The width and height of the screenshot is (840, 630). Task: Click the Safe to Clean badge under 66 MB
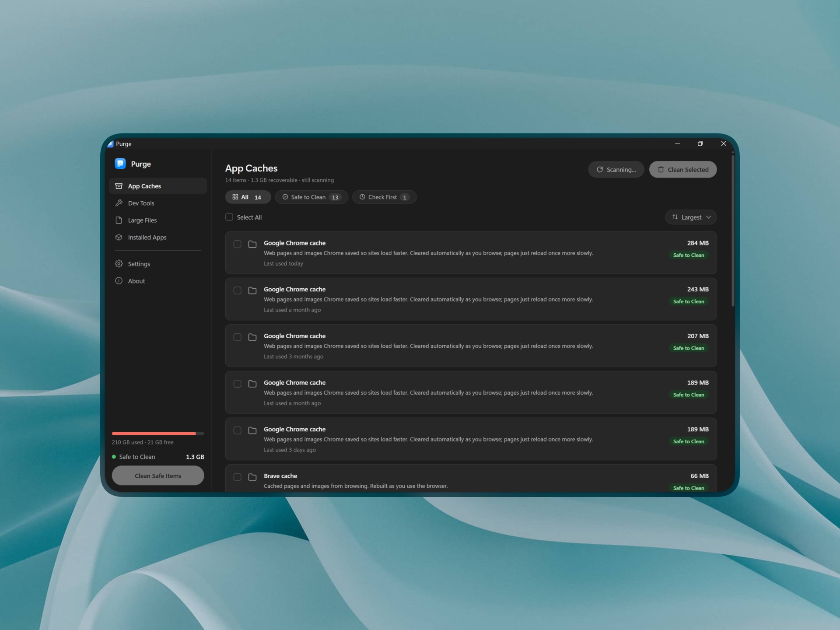tap(689, 488)
